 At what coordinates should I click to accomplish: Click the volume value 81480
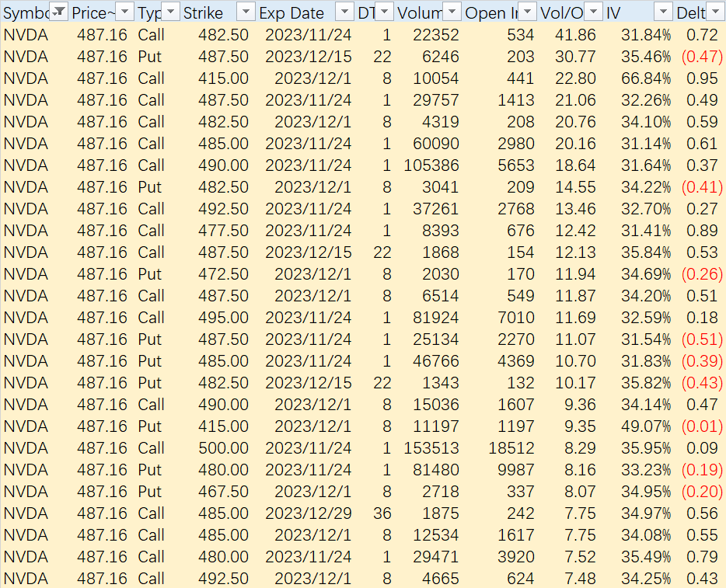tap(436, 470)
